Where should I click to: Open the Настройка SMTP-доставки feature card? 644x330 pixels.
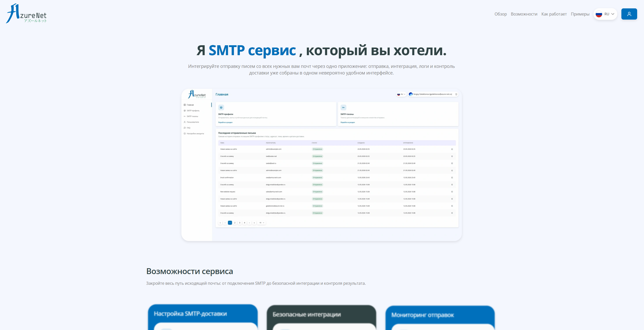pos(203,317)
